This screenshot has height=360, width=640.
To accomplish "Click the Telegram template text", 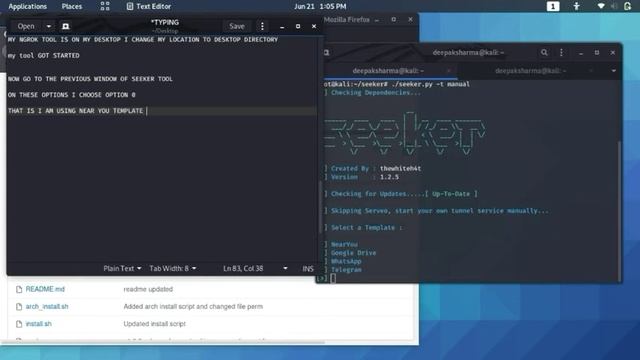I will [x=346, y=269].
